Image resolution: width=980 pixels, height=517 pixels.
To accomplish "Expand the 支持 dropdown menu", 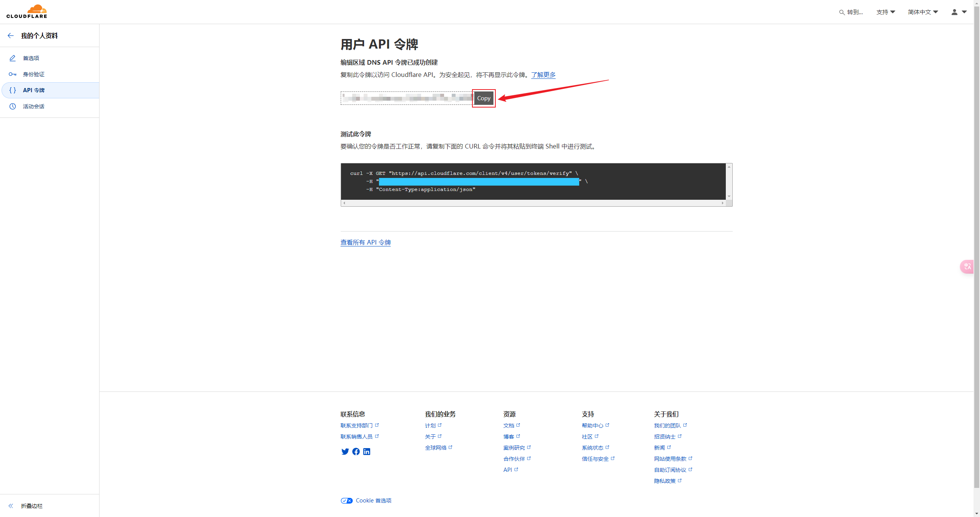I will click(x=885, y=12).
